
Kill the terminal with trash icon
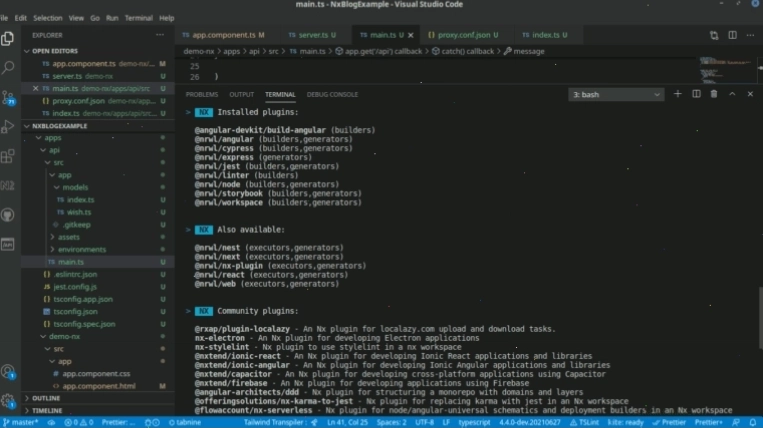[x=714, y=94]
